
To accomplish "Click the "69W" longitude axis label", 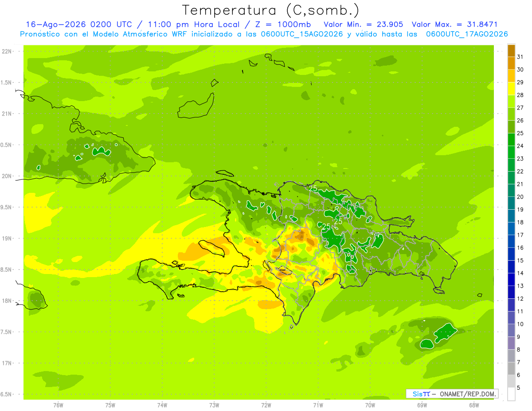I will [x=422, y=405].
